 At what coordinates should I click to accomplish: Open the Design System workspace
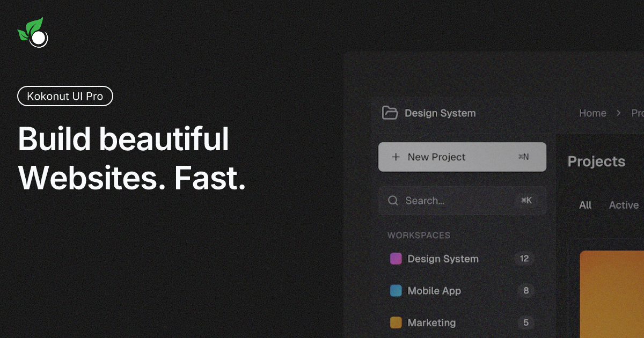tap(443, 259)
